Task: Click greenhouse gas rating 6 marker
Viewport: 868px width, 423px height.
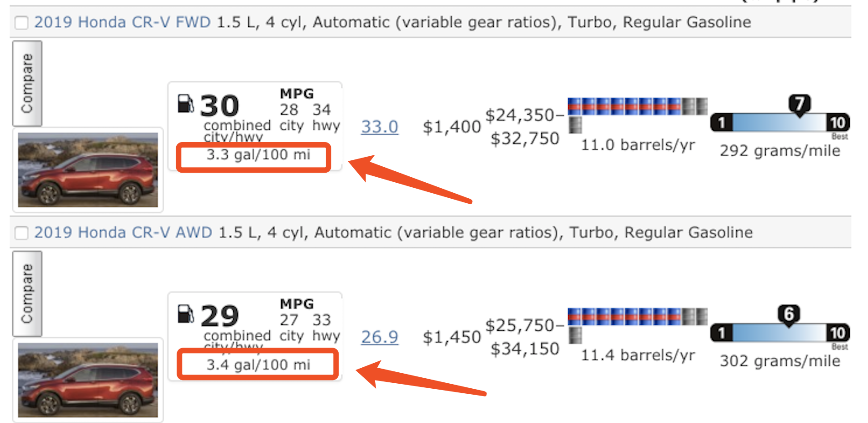Action: click(x=789, y=314)
